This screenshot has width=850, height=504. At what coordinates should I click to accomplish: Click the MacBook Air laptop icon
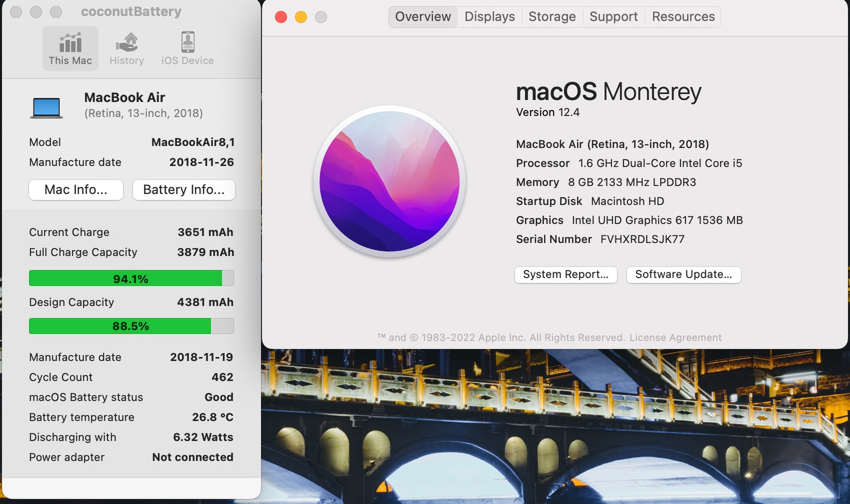[x=47, y=106]
